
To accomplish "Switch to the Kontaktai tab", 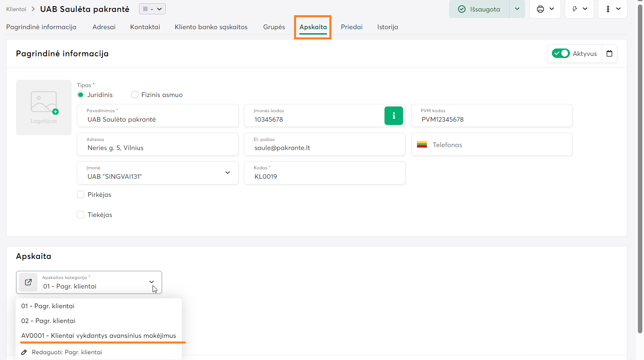I will [x=145, y=27].
